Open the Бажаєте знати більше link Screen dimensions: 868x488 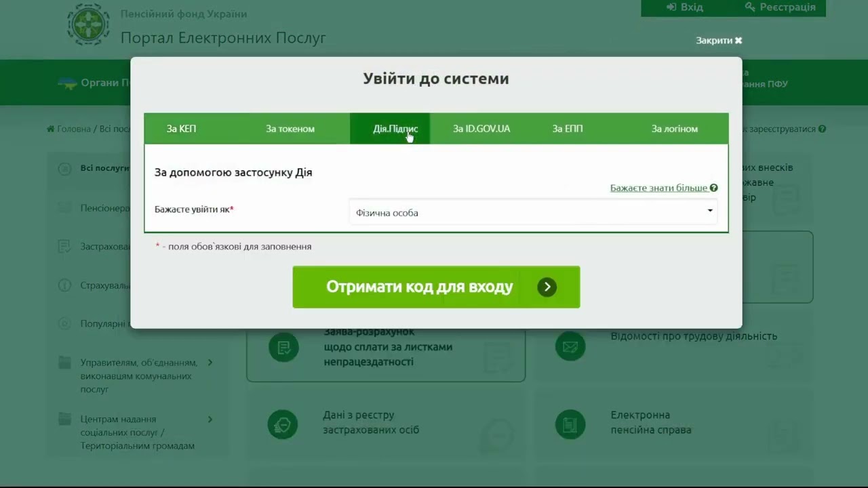pos(659,188)
